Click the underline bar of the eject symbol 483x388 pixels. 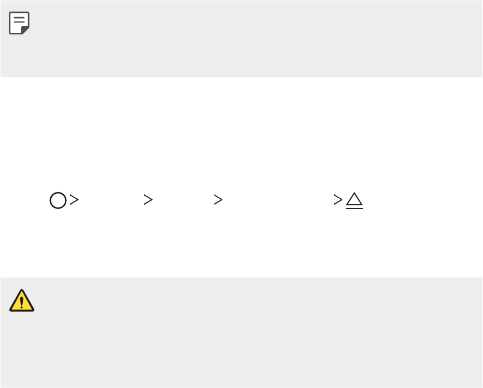[354, 208]
